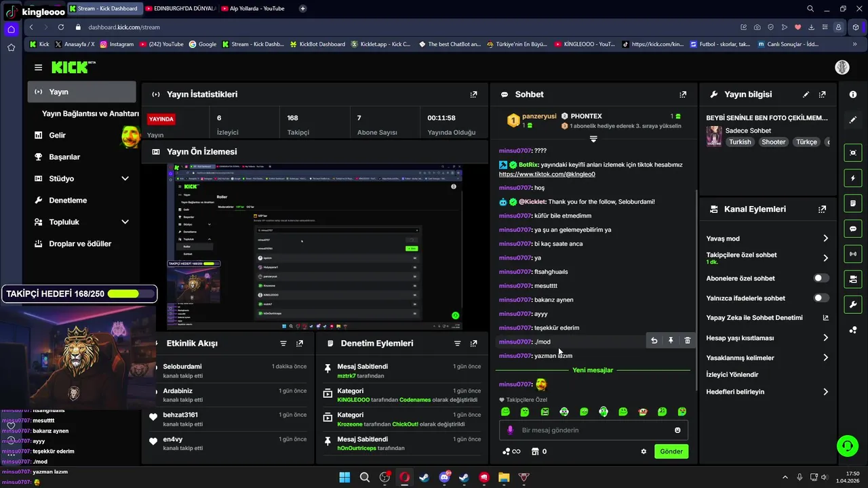Image resolution: width=868 pixels, height=488 pixels.
Task: Reload the browser page
Action: pos(61,27)
